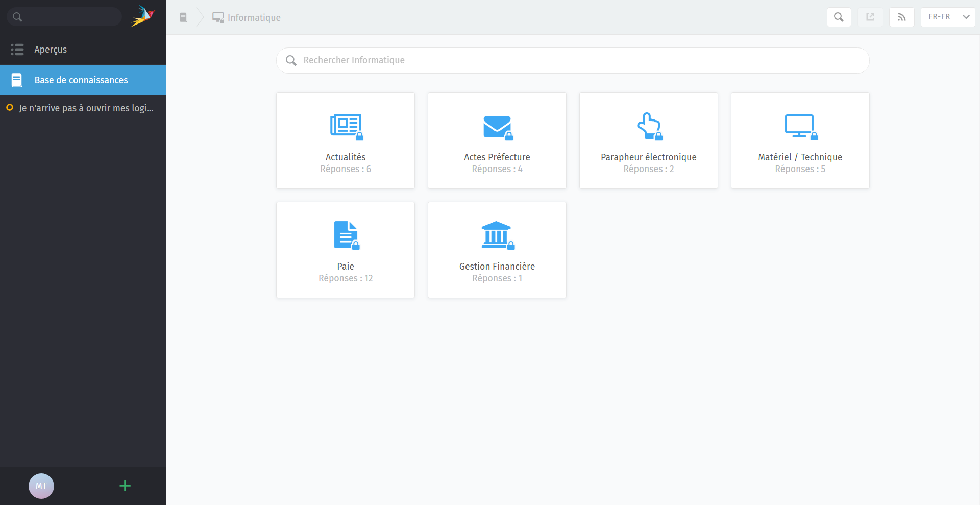Expand the language dropdown arrow
The width and height of the screenshot is (980, 505).
(966, 17)
